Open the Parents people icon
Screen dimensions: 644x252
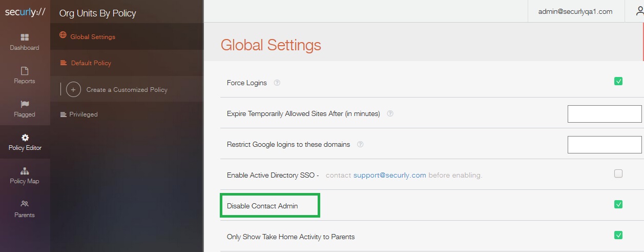click(x=25, y=204)
